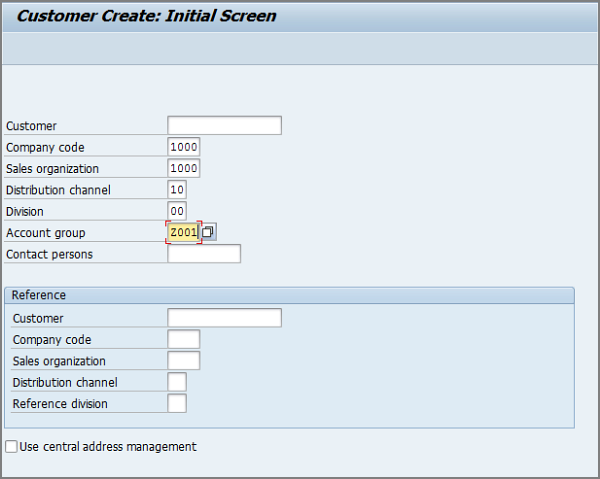Click the Account group label text
Image resolution: width=600 pixels, height=479 pixels.
(x=46, y=233)
